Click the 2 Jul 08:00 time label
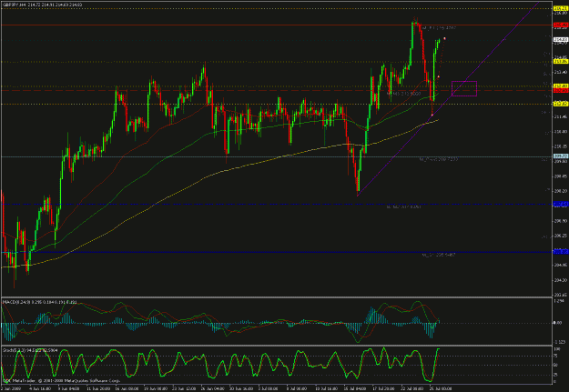Viewport: 569px width, 392px height. (x=269, y=388)
